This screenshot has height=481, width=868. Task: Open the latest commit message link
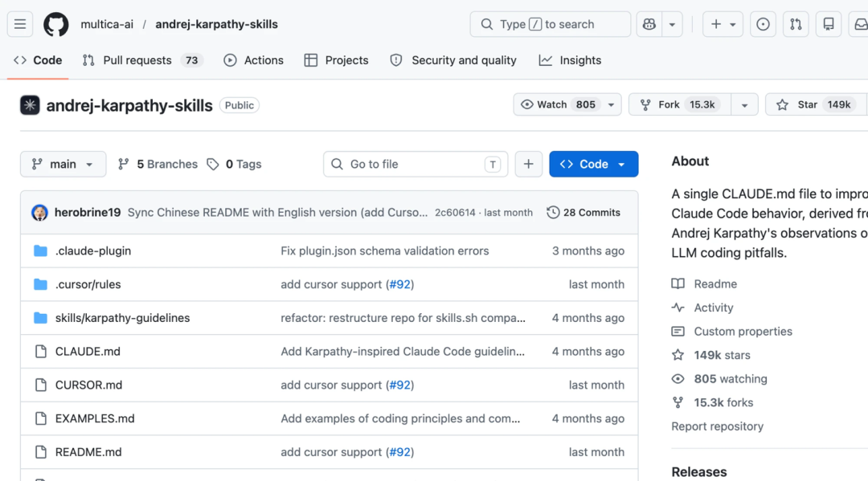tap(277, 212)
